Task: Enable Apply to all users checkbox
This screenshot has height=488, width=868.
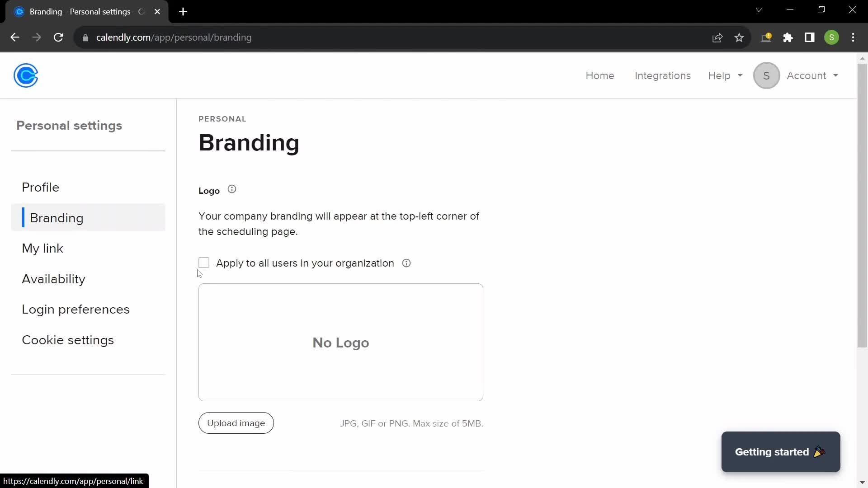Action: 204,263
